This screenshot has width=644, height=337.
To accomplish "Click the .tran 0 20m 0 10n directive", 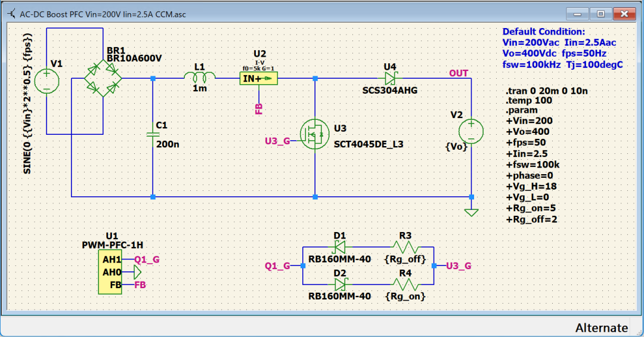I will [x=547, y=91].
